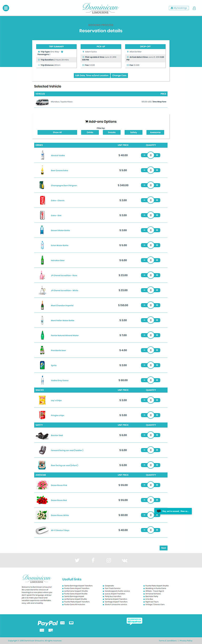Image resolution: width=202 pixels, height=644 pixels.
Task: Decrease quantity of Lay's Chips
Action: [x=144, y=400]
